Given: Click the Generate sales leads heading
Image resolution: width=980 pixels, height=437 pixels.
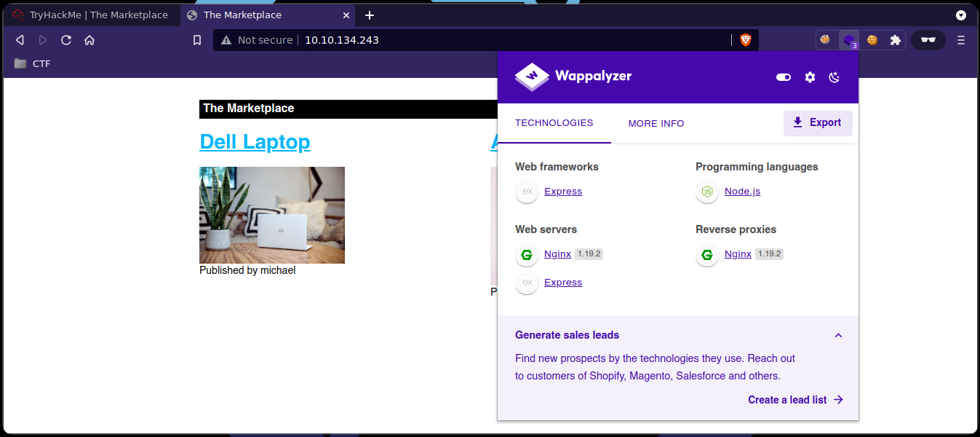Looking at the screenshot, I should [567, 335].
